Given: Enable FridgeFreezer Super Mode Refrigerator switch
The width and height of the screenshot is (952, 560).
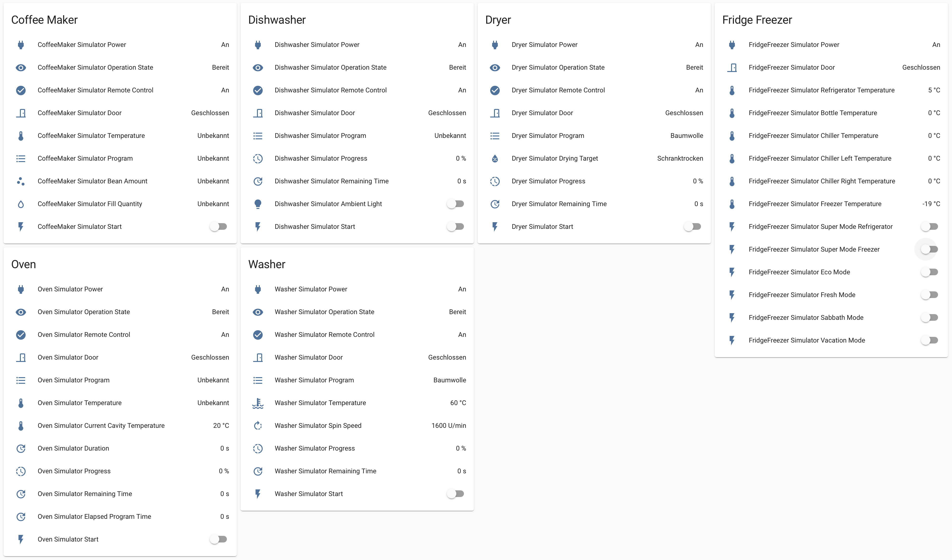Looking at the screenshot, I should [929, 226].
